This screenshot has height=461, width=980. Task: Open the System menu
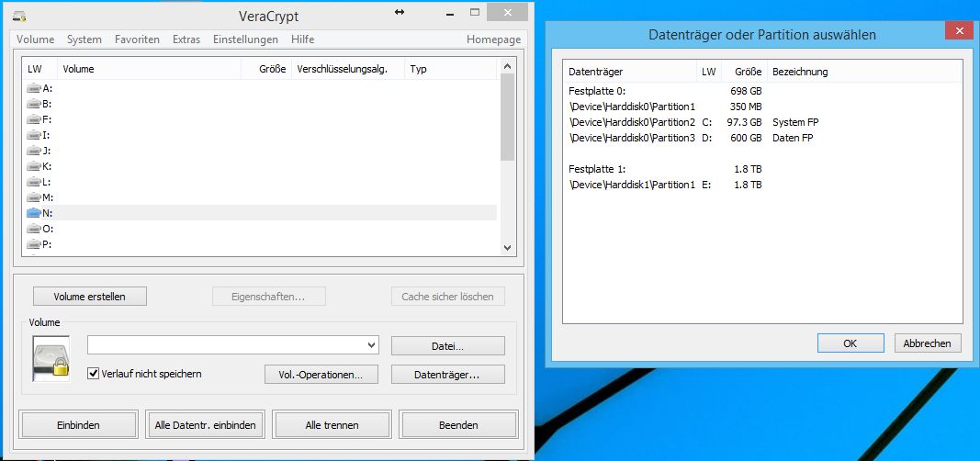point(84,39)
